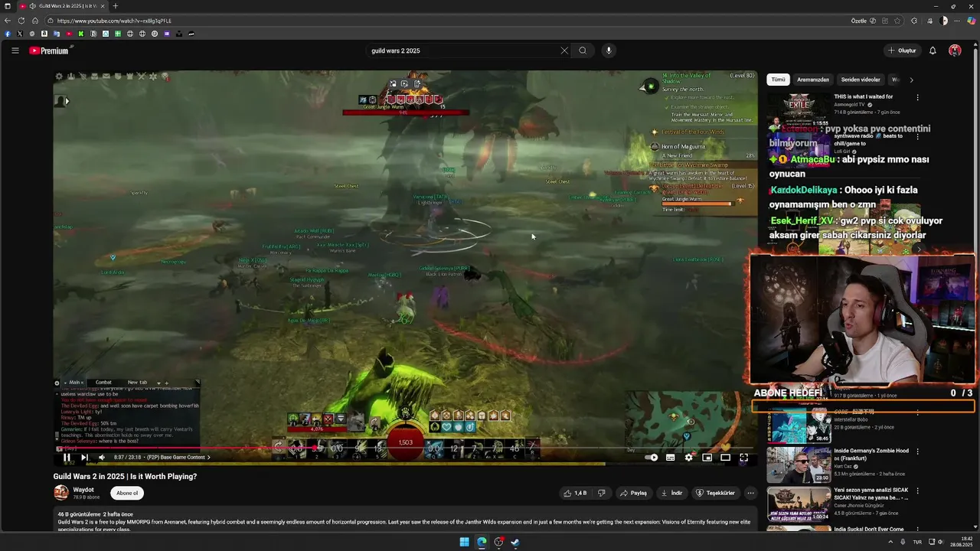The image size is (980, 551).
Task: Open Waydot channel avatar
Action: 61,493
